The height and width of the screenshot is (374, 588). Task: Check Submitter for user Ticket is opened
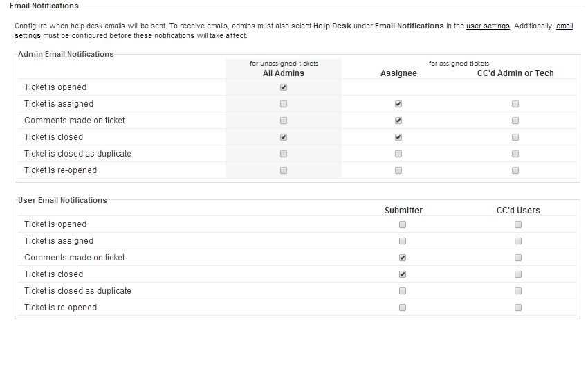(x=403, y=224)
